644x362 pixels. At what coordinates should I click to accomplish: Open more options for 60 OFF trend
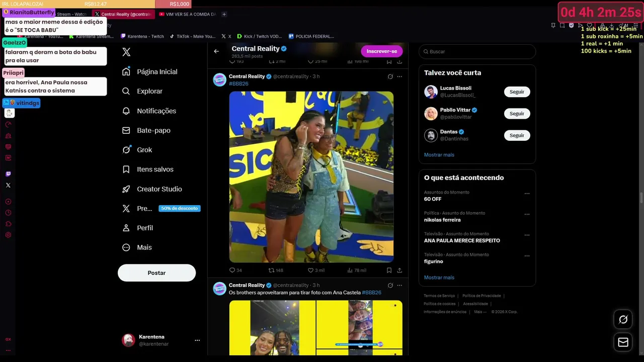click(x=527, y=194)
